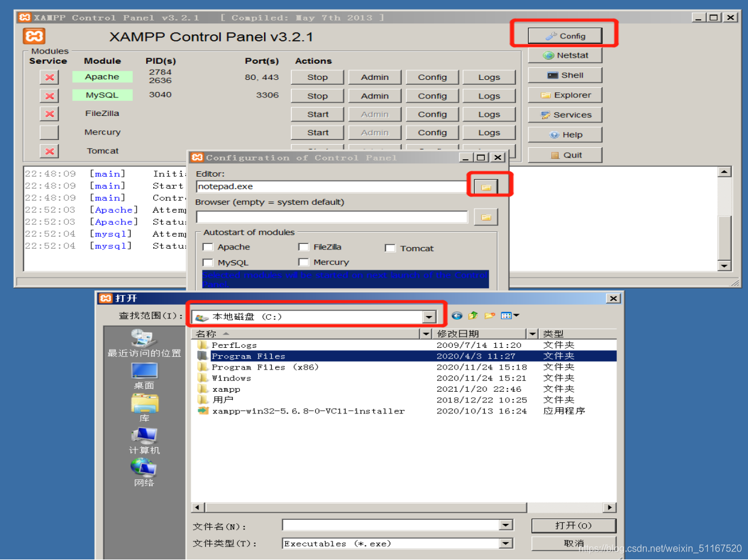Click the Tomcat service red X toggle
Screen dimensions: 748x560
[x=49, y=151]
